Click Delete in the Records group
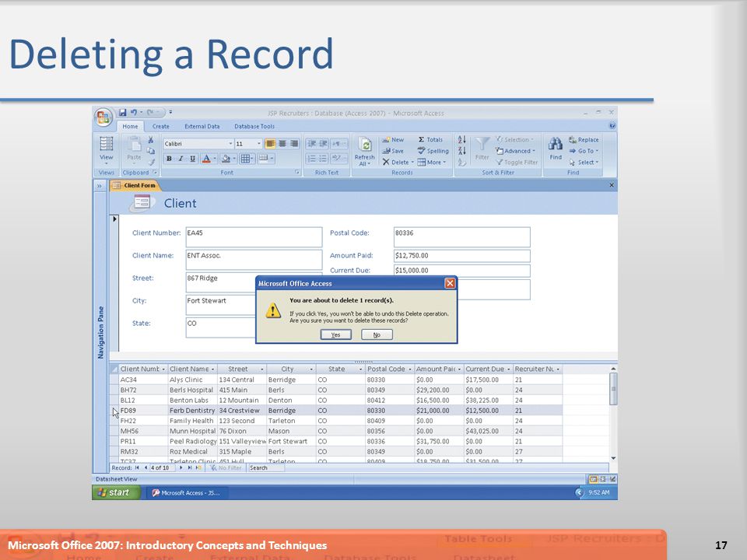The height and width of the screenshot is (560, 747). point(398,163)
